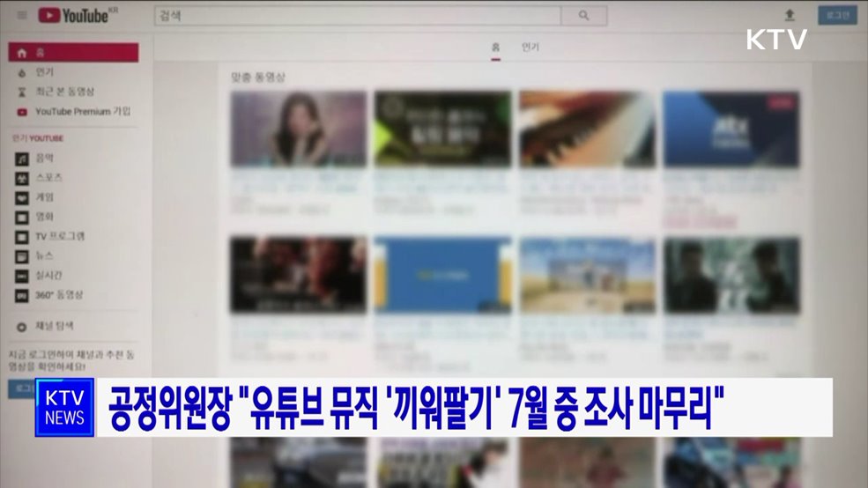Screen dimensions: 868x488
Task: Click the hourglass history icon
Action: (x=21, y=92)
